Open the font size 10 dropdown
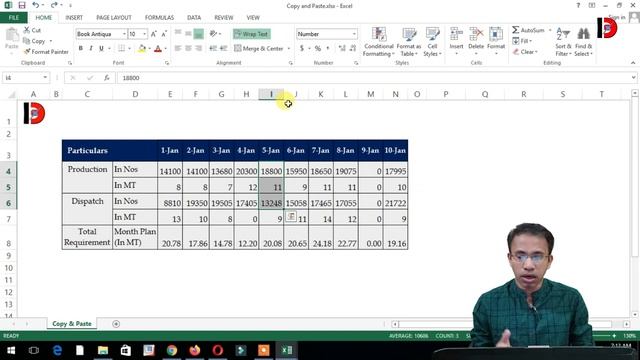Image resolution: width=640 pixels, height=360 pixels. 144,34
